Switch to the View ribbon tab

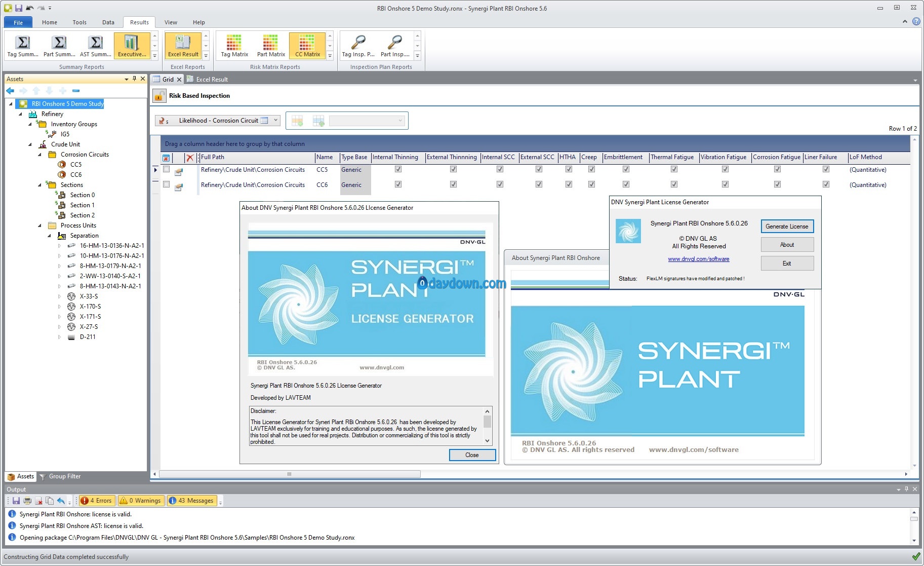[171, 22]
